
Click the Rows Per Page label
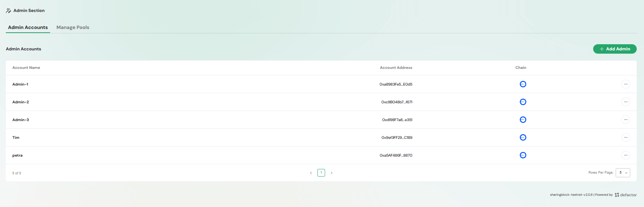(x=601, y=173)
